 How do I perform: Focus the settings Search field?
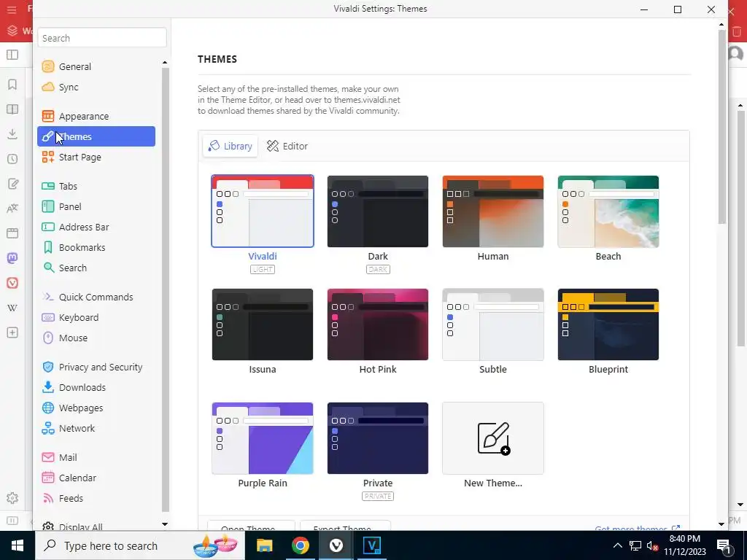tap(102, 38)
